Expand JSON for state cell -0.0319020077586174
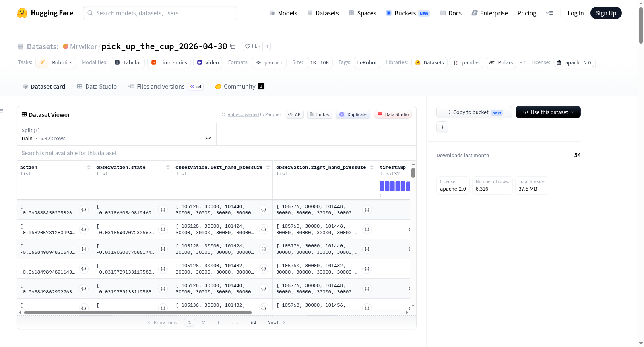Viewport: 644px width, 347px height. [x=163, y=249]
